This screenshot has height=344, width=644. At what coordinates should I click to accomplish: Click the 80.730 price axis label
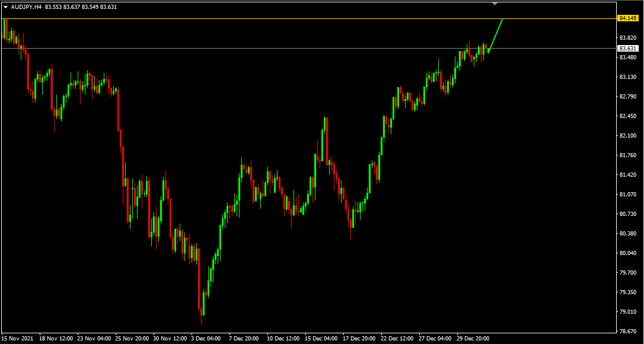click(x=627, y=214)
